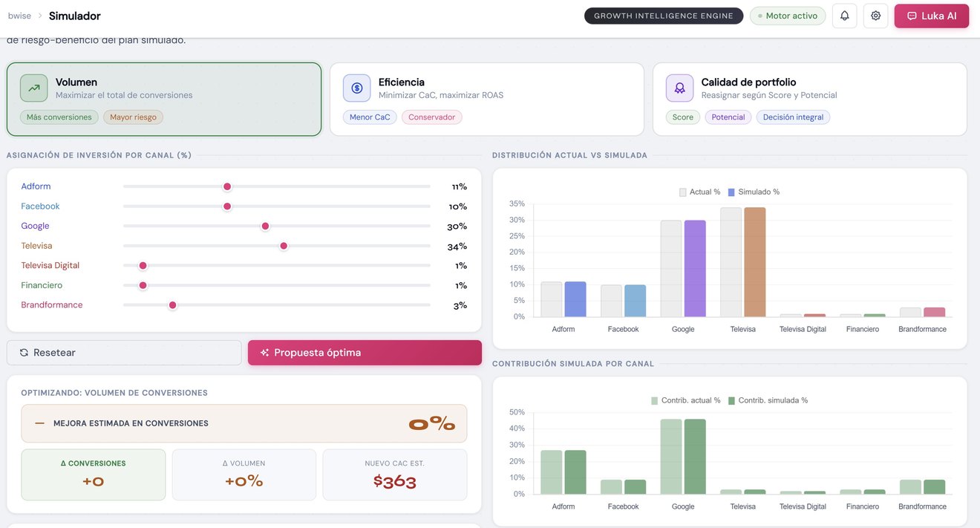Click the Volumen trend-arrow icon

34,88
